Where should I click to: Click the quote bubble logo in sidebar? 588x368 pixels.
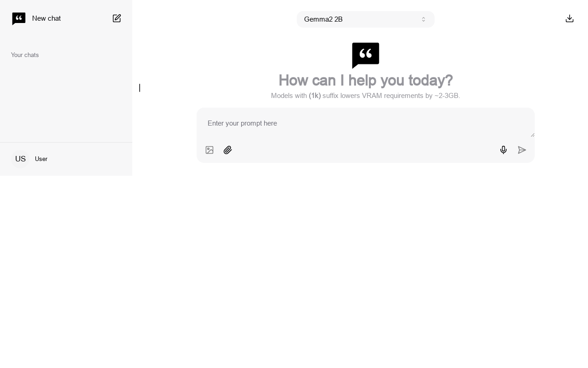[x=19, y=18]
